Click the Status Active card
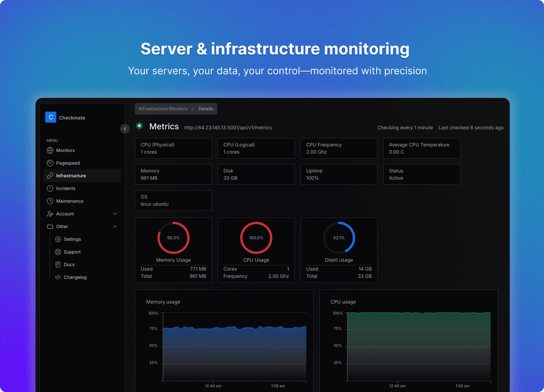This screenshot has width=544, height=392. [422, 174]
